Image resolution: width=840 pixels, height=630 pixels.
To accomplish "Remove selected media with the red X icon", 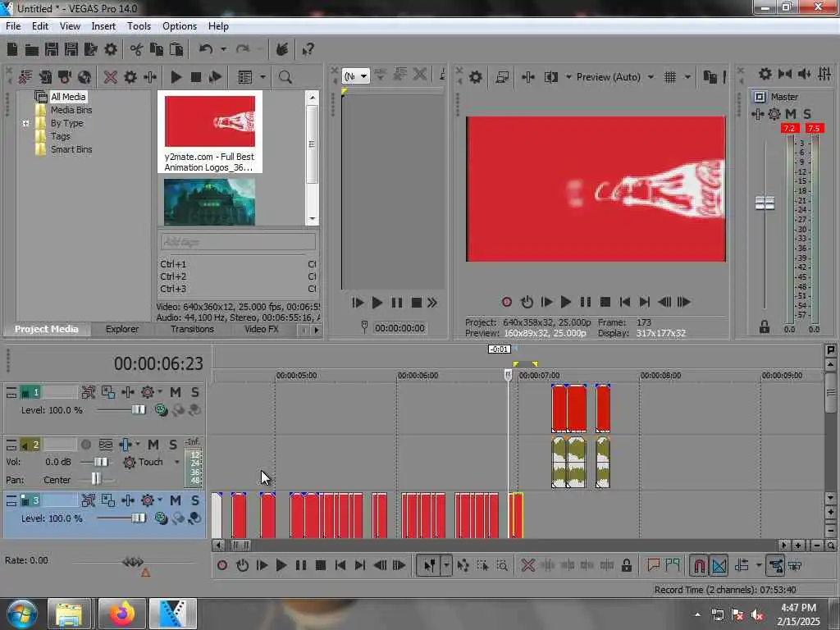I will (111, 77).
